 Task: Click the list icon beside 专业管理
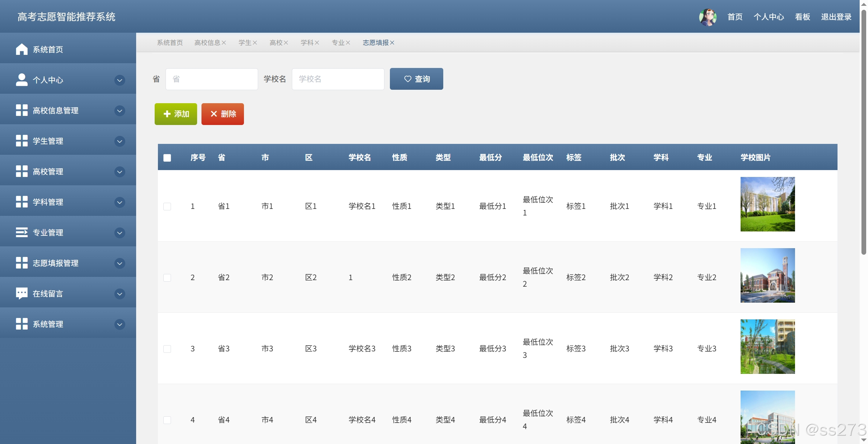click(x=22, y=232)
